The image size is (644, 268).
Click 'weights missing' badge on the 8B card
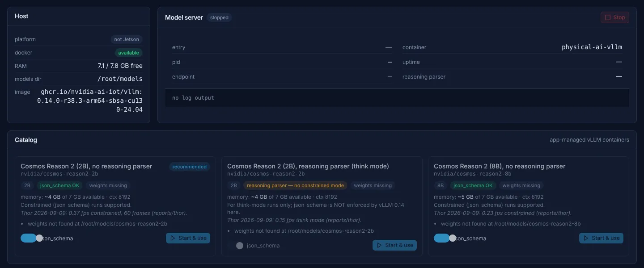pos(521,185)
